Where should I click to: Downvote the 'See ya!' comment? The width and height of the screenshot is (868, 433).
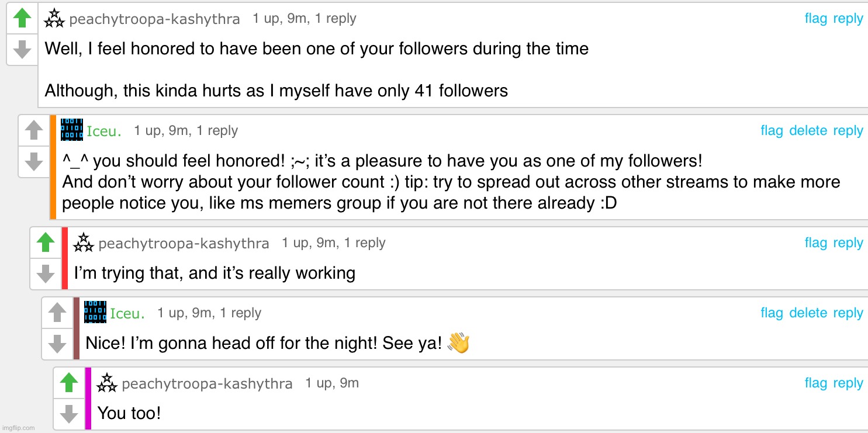pos(57,344)
